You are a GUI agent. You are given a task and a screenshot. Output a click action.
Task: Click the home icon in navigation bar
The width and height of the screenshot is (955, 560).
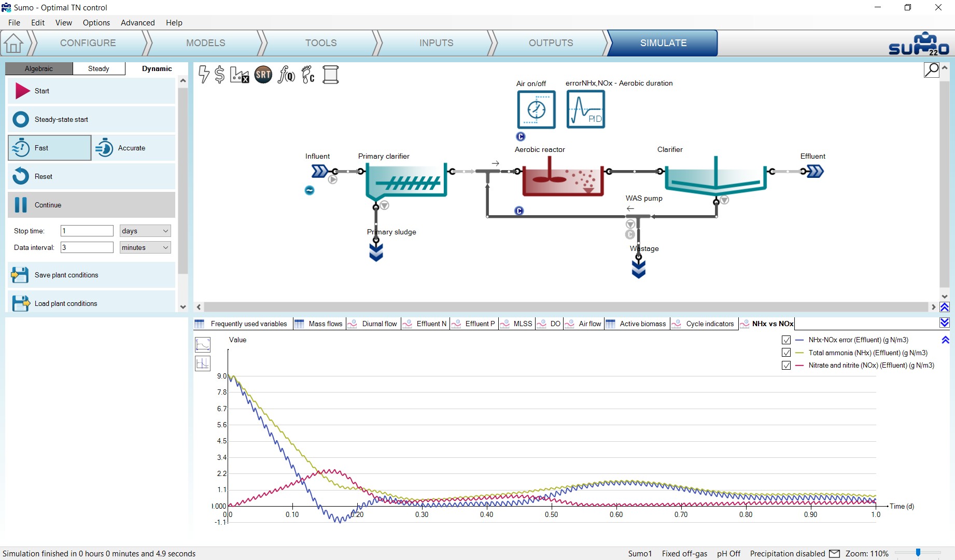(13, 43)
